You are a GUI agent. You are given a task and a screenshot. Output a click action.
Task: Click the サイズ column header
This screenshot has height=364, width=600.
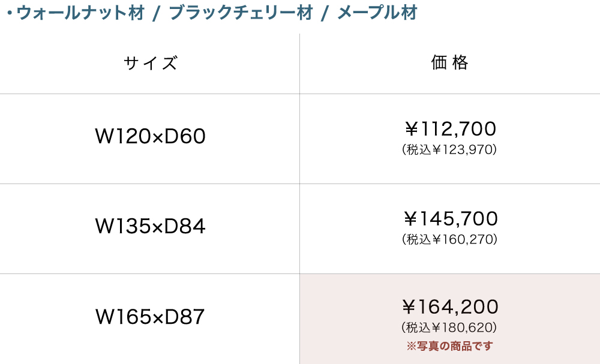click(x=151, y=63)
